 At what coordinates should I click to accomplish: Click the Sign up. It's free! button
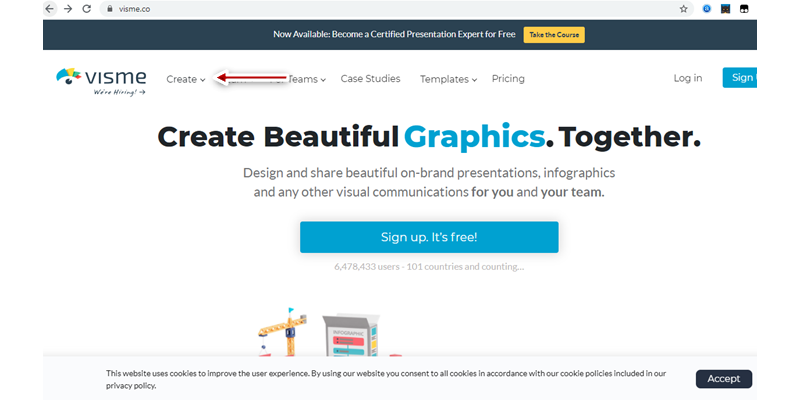[x=429, y=237]
